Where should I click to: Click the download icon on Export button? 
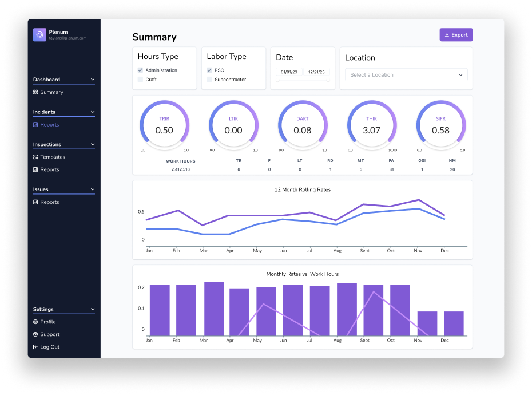tap(447, 35)
